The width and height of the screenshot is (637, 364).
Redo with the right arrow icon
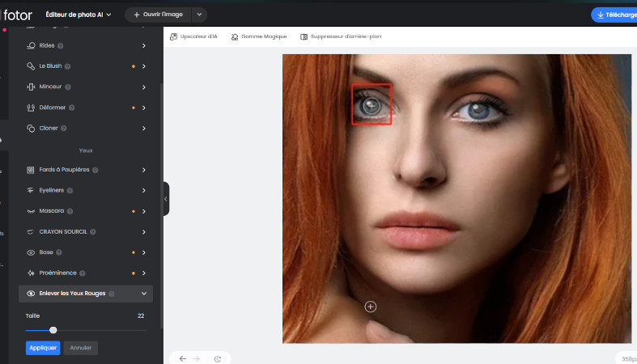click(197, 358)
